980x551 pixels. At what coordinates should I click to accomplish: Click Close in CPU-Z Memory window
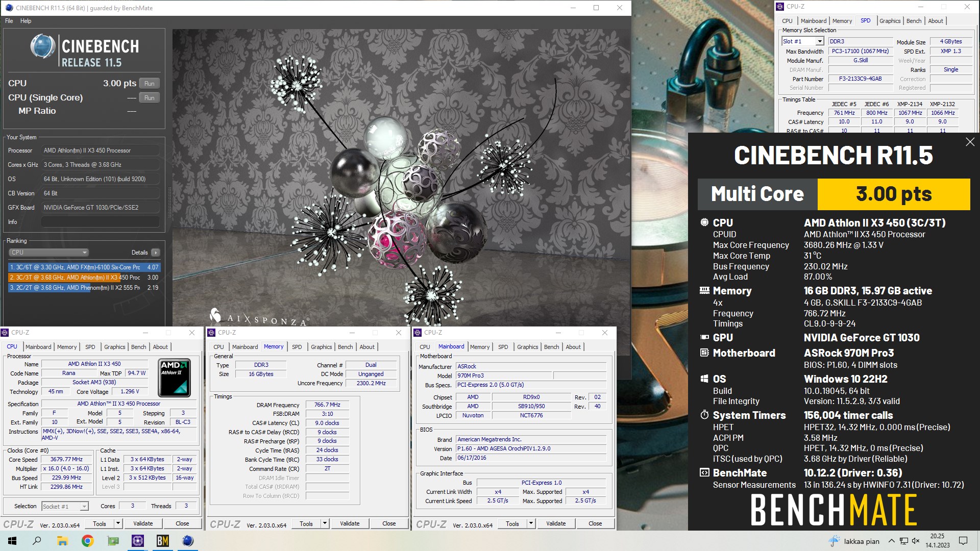[x=389, y=523]
